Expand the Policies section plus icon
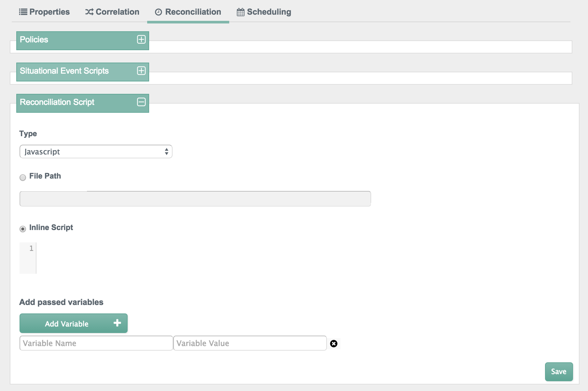This screenshot has width=588, height=391. pos(141,39)
